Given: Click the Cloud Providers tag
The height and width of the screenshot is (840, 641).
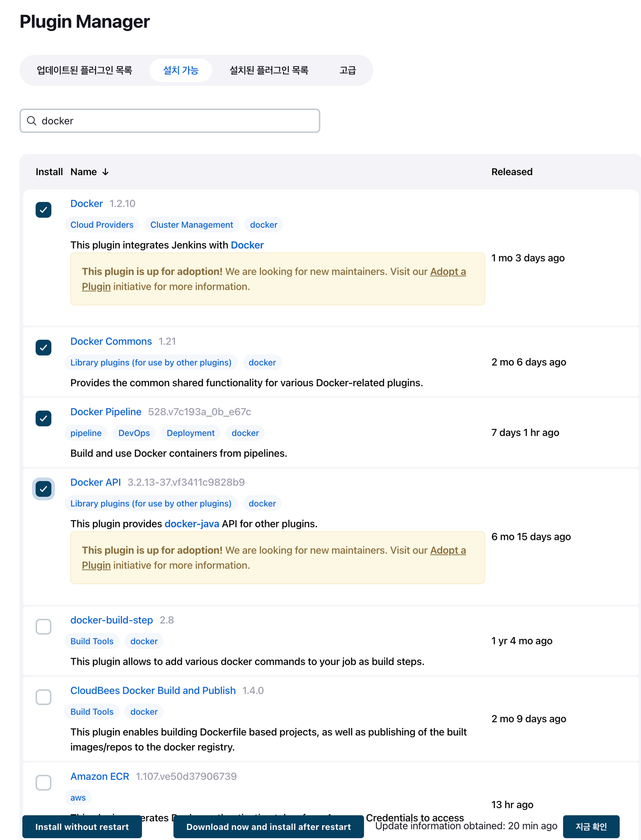Looking at the screenshot, I should [x=102, y=224].
